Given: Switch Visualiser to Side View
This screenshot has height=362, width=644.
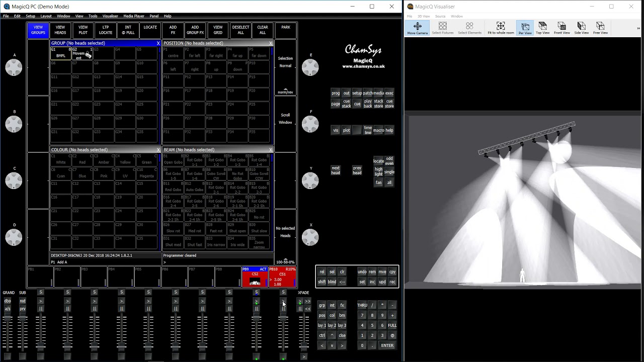Looking at the screenshot, I should [581, 28].
